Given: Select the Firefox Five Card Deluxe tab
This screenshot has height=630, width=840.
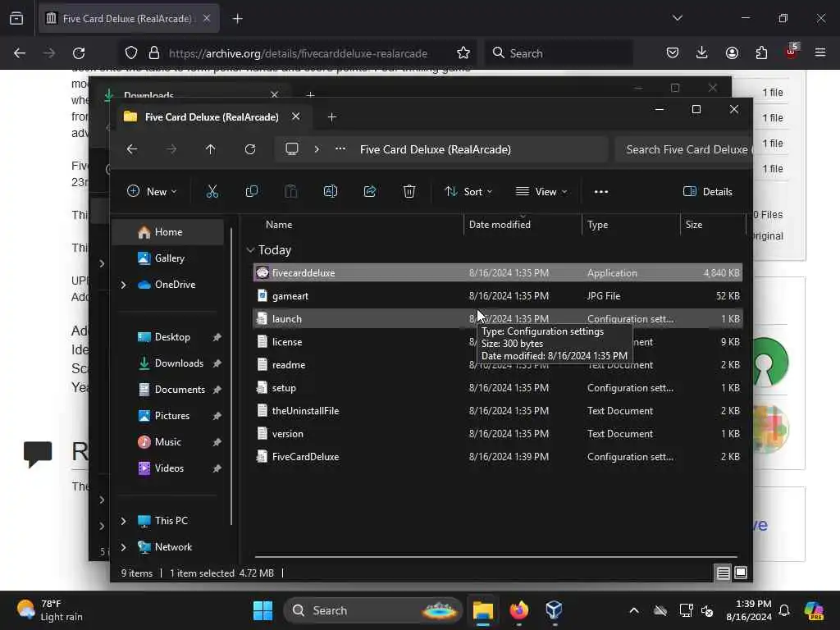Looking at the screenshot, I should pos(129,19).
